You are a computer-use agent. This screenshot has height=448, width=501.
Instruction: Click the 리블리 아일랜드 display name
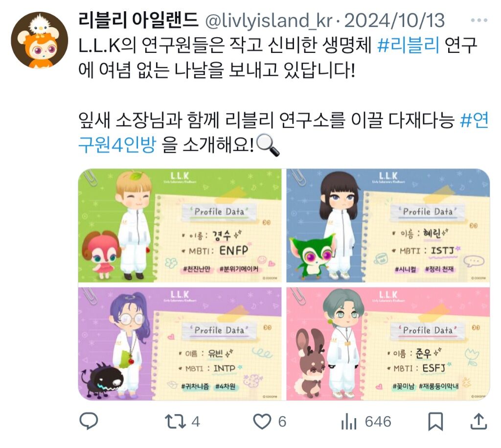[138, 20]
